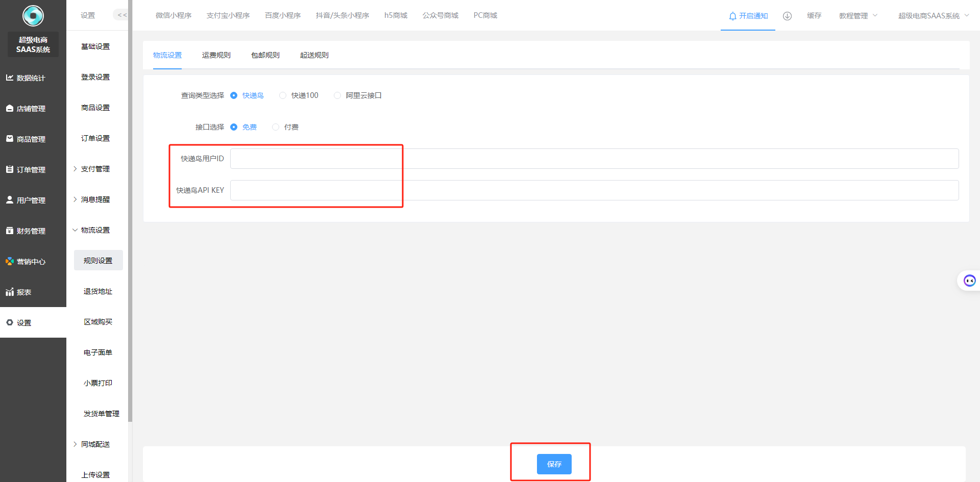This screenshot has height=482, width=980.
Task: Open 营销中心 in the sidebar
Action: (x=31, y=262)
